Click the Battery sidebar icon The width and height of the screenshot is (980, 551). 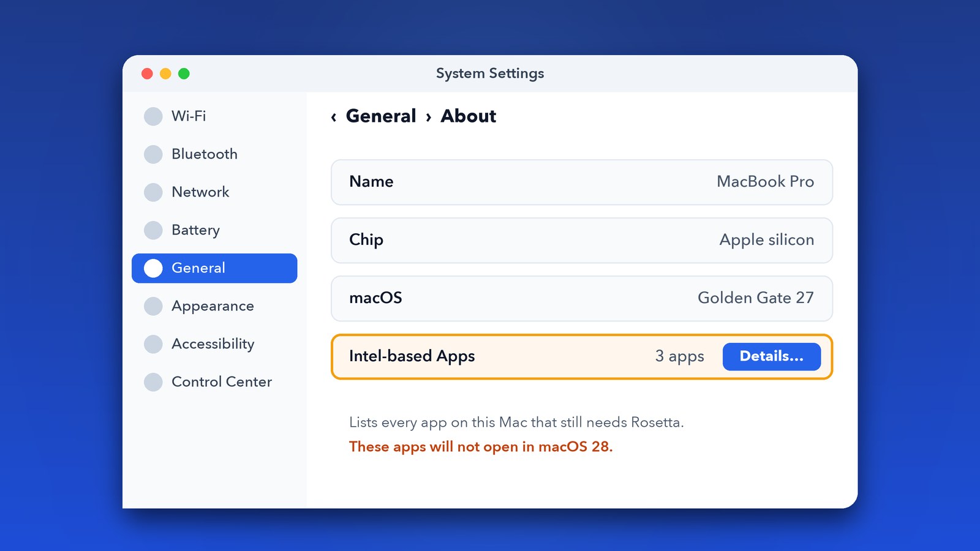[153, 230]
